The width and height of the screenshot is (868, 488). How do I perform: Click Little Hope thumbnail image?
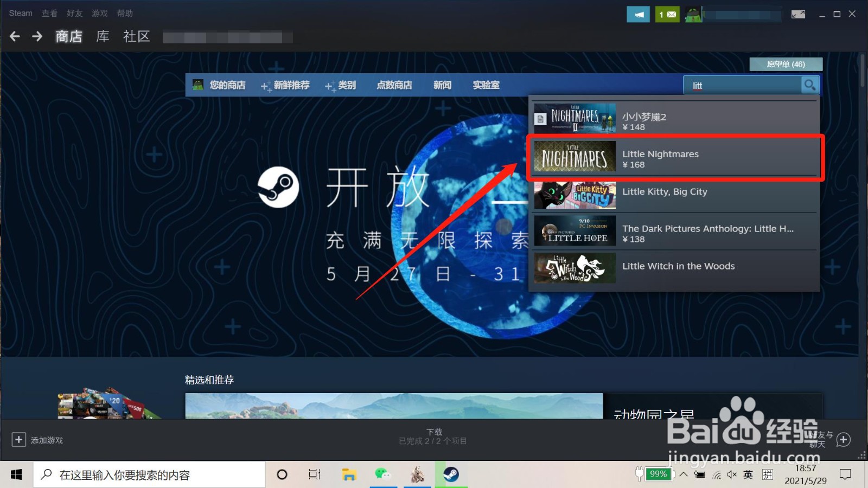pyautogui.click(x=575, y=231)
